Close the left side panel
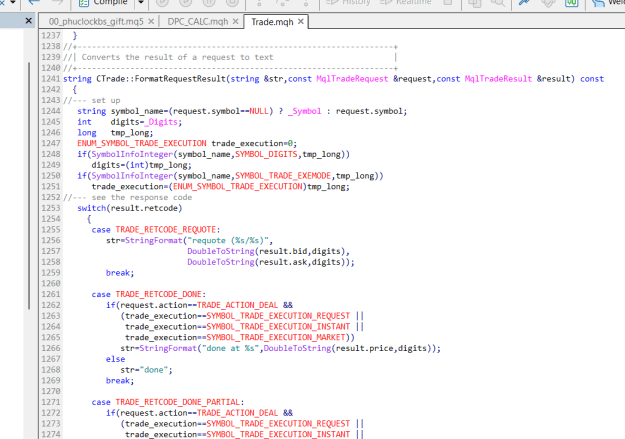This screenshot has width=625, height=439. (x=29, y=20)
